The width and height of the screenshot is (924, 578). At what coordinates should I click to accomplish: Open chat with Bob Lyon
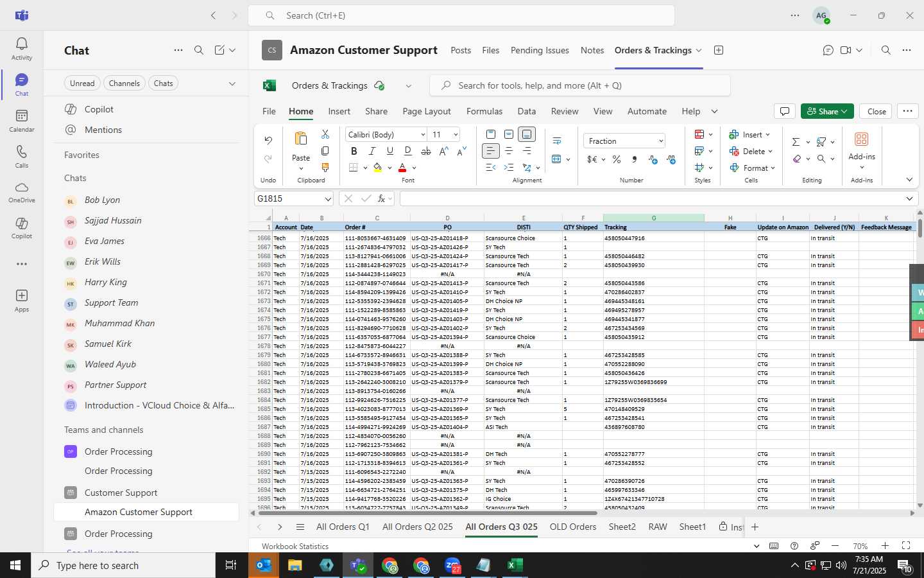point(146,200)
